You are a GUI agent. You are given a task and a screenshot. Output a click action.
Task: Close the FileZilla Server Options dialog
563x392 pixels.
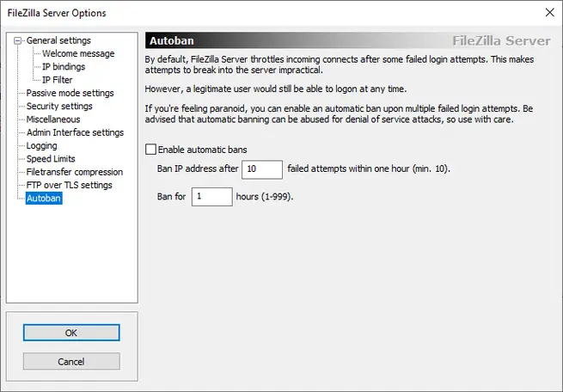pyautogui.click(x=549, y=13)
